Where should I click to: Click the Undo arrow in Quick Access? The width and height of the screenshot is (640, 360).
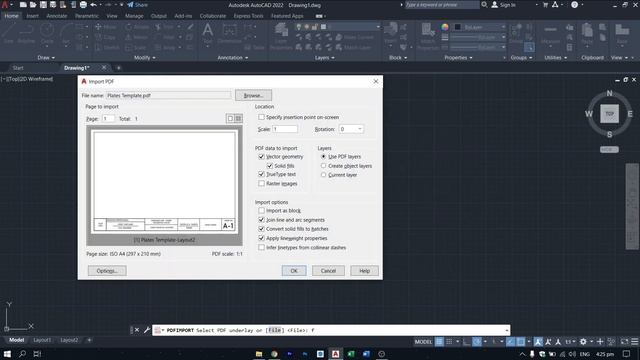(x=93, y=5)
